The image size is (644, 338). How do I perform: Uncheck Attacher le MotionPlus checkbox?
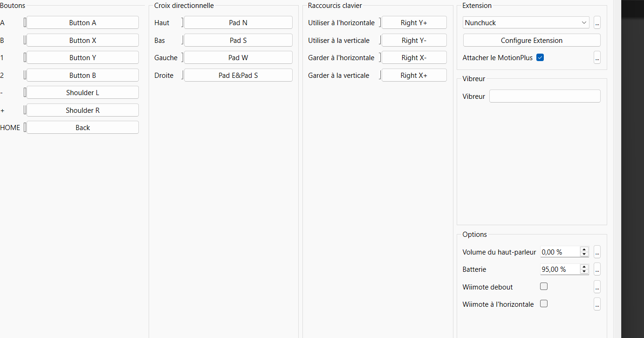pyautogui.click(x=540, y=58)
